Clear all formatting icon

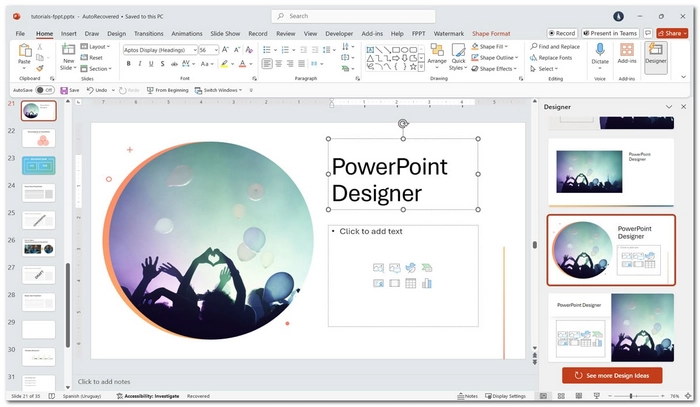click(x=250, y=50)
